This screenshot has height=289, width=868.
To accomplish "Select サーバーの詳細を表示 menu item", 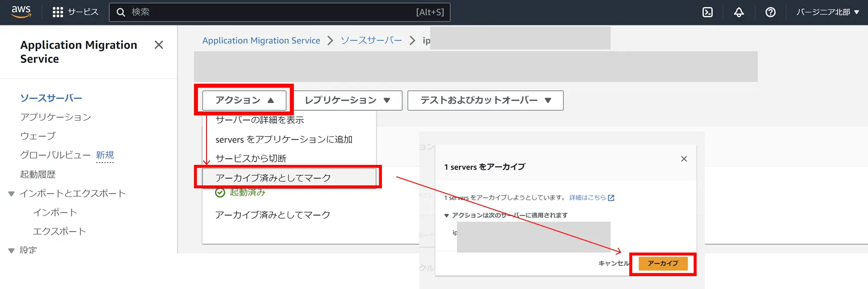I will pos(289,120).
